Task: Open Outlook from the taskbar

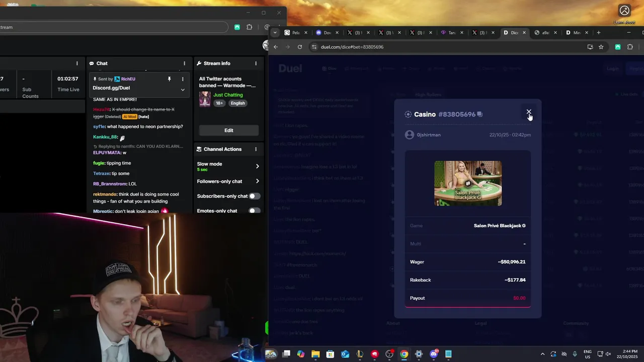Action: coord(345,354)
